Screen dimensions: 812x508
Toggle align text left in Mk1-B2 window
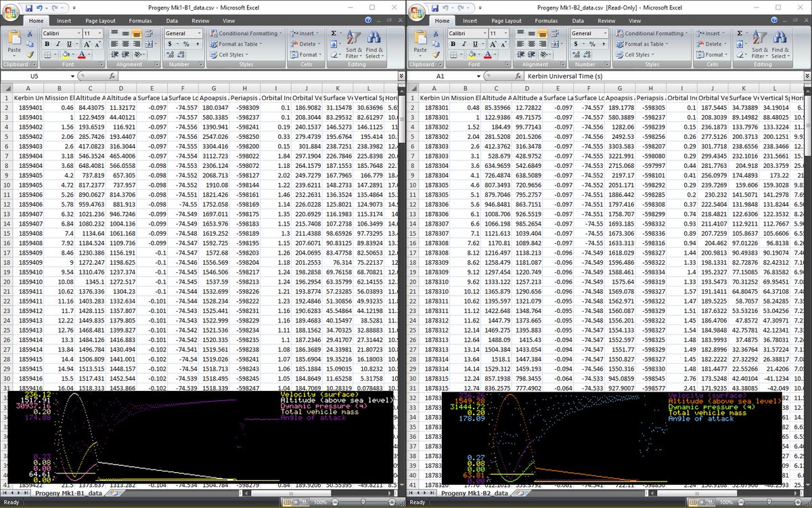521,43
